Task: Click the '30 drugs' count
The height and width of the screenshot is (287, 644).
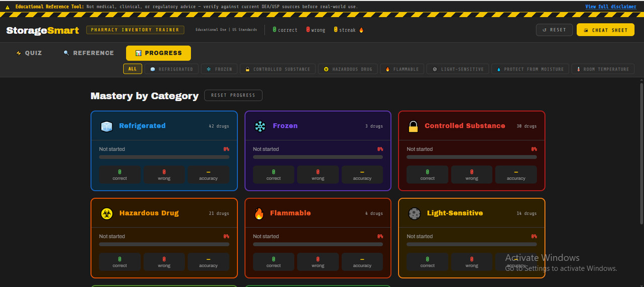Action: (527, 126)
